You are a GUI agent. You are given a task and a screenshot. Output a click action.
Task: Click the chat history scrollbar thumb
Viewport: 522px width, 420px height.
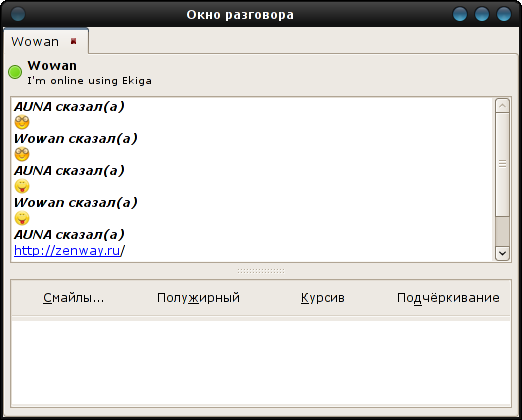tap(502, 164)
